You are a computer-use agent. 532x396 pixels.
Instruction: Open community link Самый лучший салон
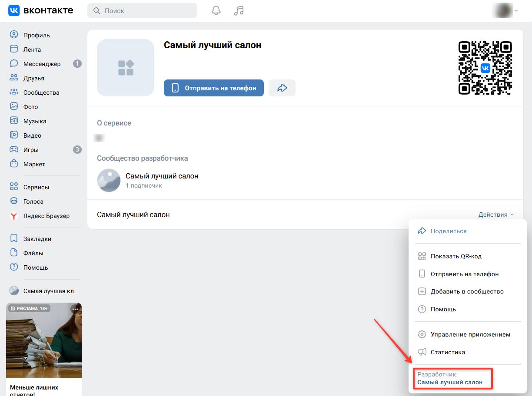[162, 176]
